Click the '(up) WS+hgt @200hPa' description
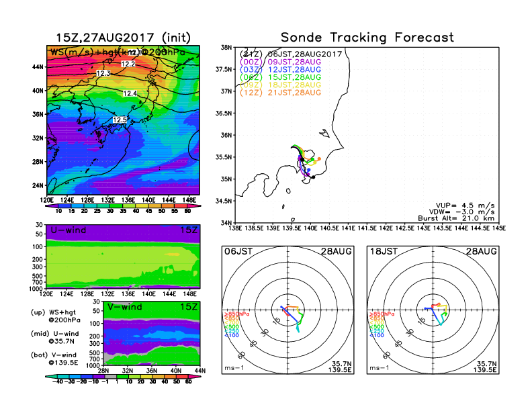The height and width of the screenshot is (411, 532). point(56,316)
